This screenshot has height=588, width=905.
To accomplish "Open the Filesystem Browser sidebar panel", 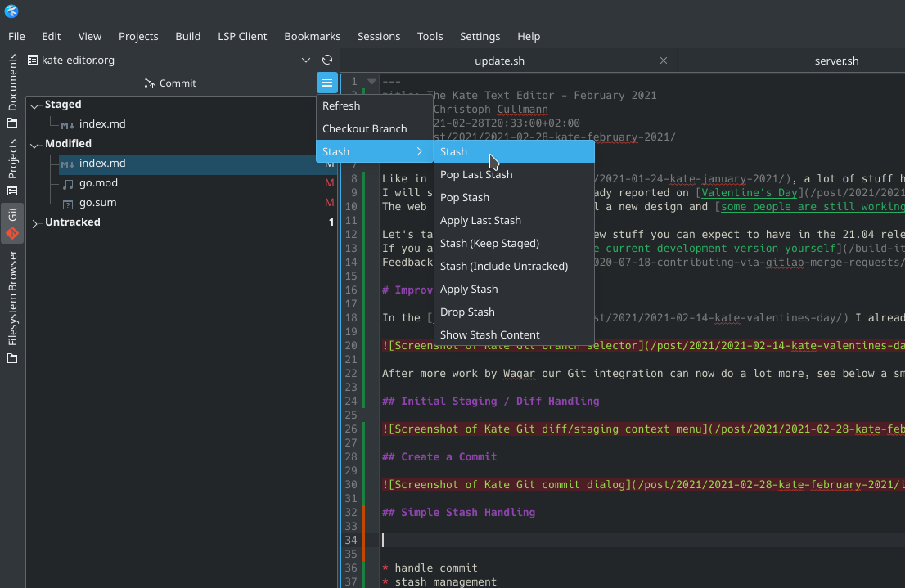I will [12, 307].
